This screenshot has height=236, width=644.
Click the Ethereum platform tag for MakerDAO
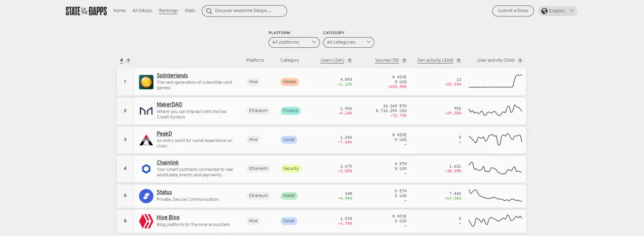[x=258, y=110]
